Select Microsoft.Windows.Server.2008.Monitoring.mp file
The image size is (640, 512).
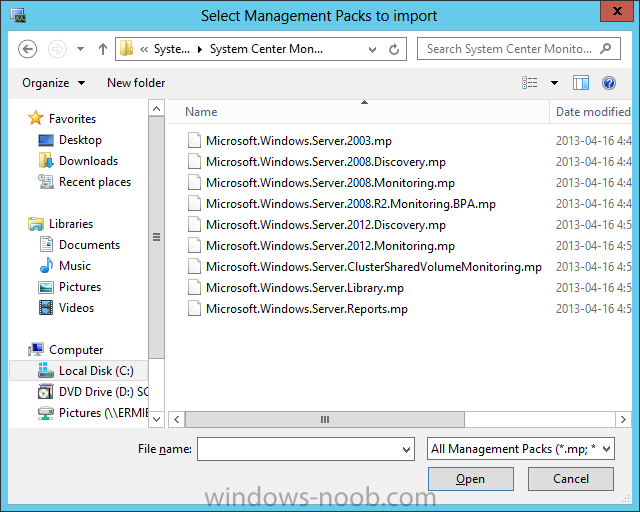(330, 183)
